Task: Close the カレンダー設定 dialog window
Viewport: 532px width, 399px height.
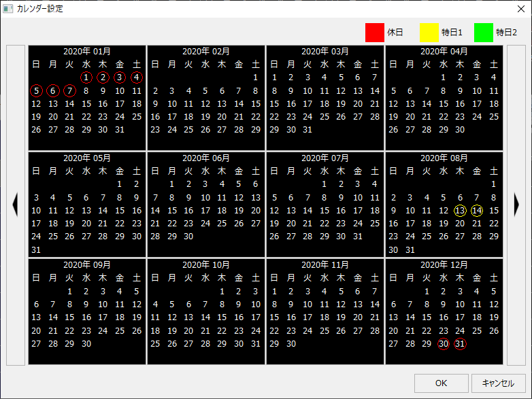Action: (520, 9)
